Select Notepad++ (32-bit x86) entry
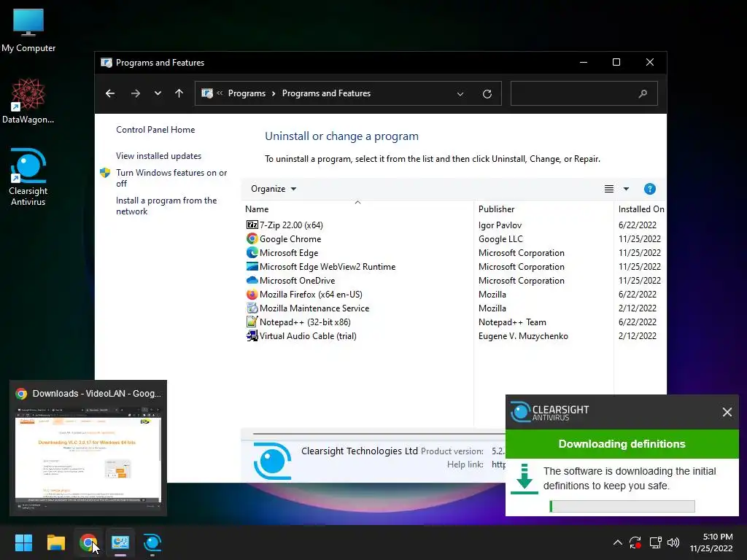Image resolution: width=747 pixels, height=560 pixels. 305,322
